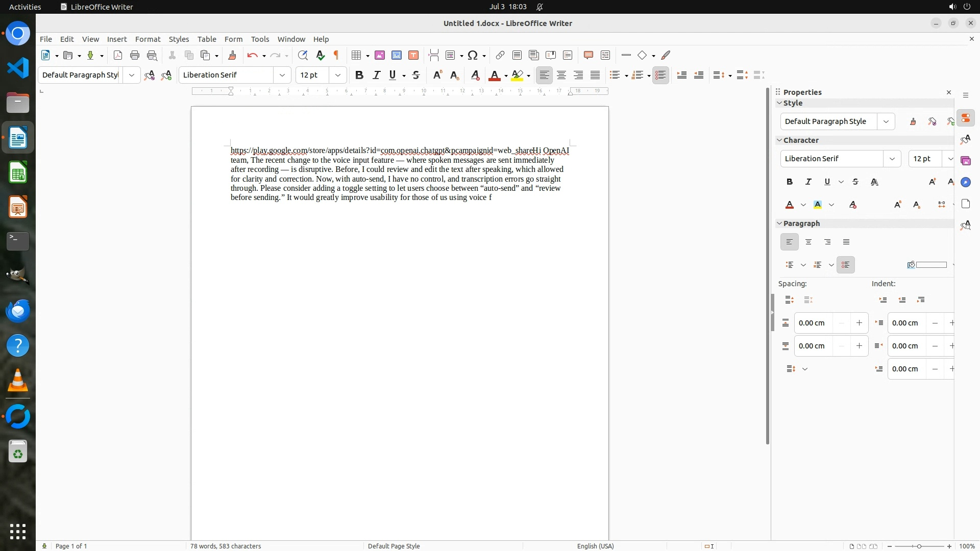This screenshot has width=980, height=551.
Task: Click the Clone Formatting paintbrush icon
Action: (x=232, y=55)
